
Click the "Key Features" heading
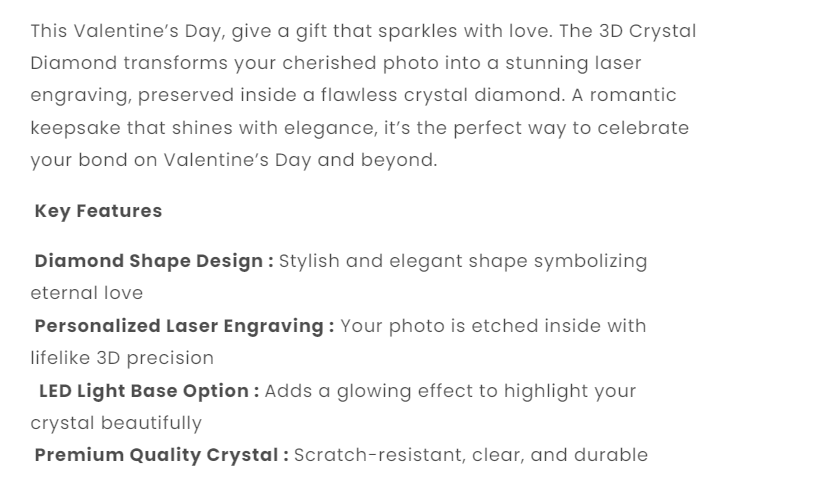[x=98, y=211]
